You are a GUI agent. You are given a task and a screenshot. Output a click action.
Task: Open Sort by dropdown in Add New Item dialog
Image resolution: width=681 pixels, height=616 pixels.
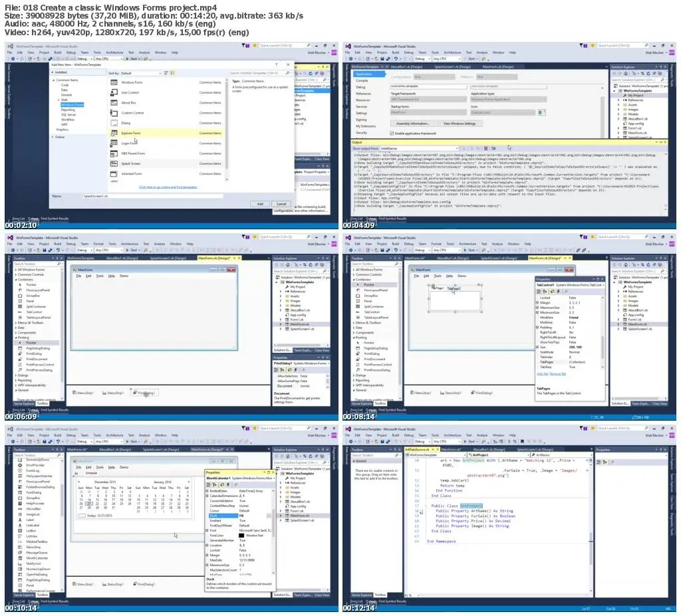pos(141,73)
